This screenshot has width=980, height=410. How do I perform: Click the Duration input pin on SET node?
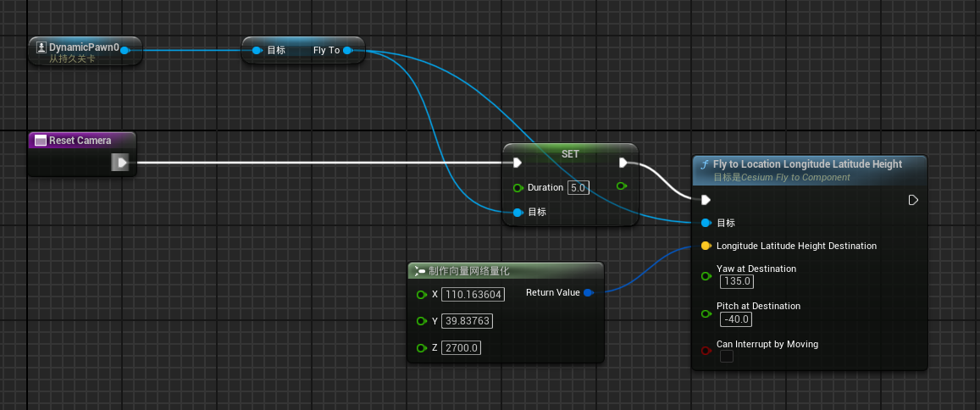click(518, 187)
